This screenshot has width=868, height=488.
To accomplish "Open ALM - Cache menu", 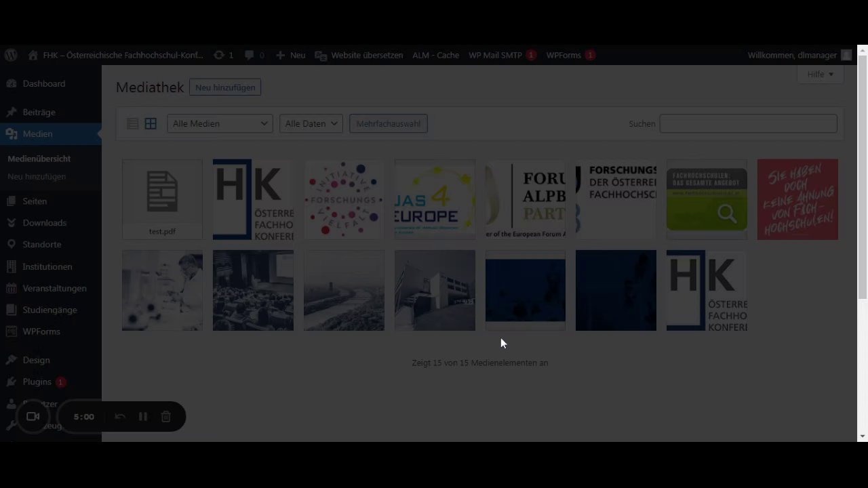I will [x=435, y=55].
